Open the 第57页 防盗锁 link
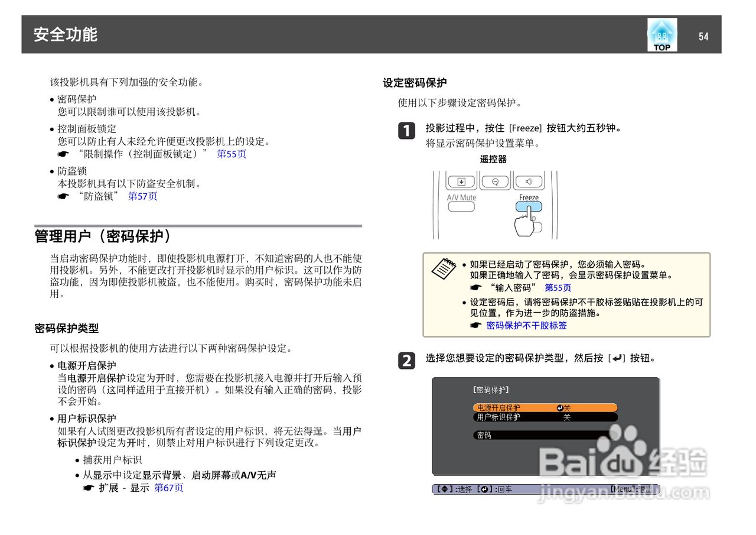 (143, 196)
